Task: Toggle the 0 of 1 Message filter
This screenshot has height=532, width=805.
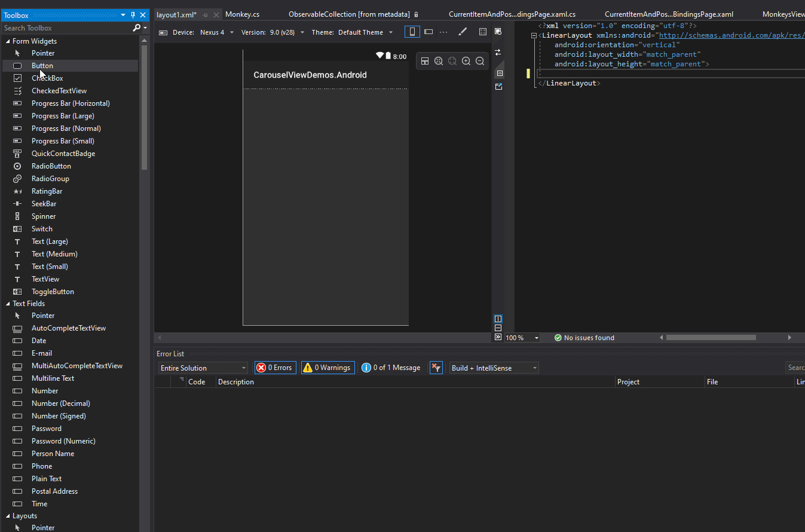Action: [x=391, y=368]
